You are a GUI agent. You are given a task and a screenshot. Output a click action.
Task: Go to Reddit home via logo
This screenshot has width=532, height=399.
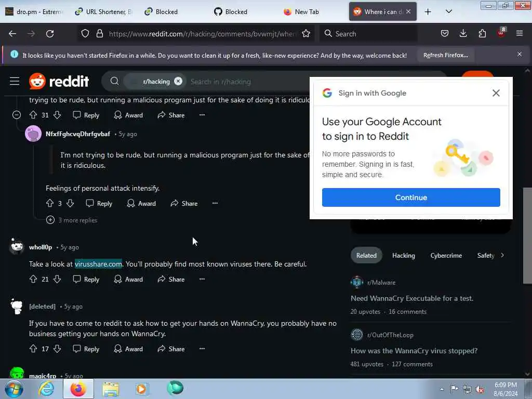(59, 82)
